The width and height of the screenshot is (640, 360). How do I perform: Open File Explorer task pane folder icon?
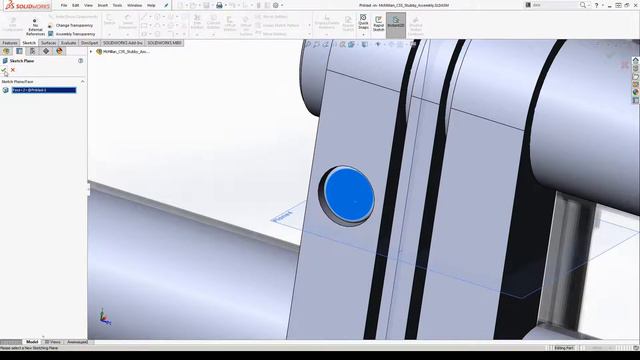[636, 77]
